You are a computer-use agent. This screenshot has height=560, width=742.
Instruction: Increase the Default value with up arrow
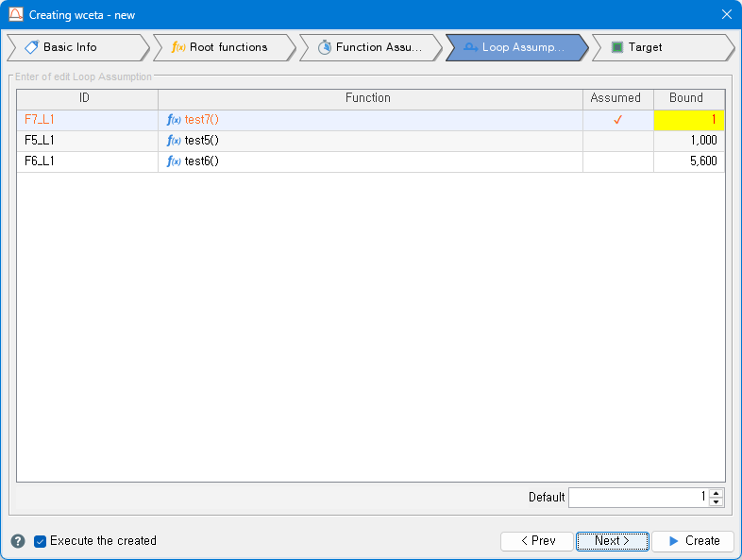(717, 493)
